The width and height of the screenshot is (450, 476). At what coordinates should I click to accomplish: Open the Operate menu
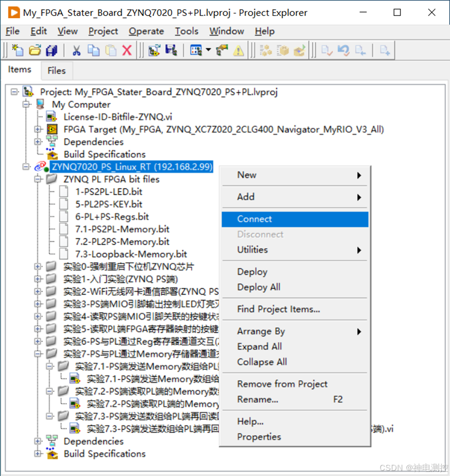click(146, 31)
